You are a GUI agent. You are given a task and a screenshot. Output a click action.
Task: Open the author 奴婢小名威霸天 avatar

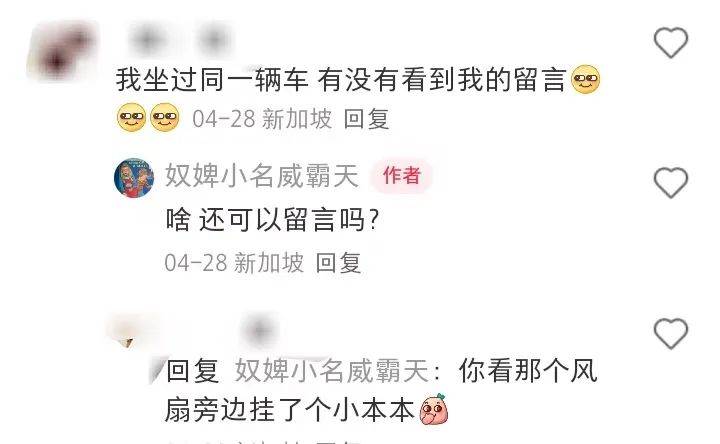point(134,178)
